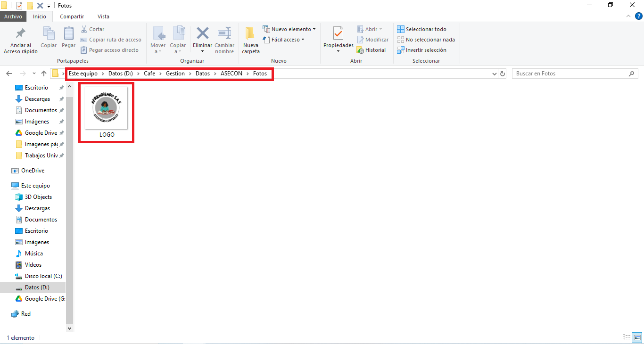Click ASECON in the address path
This screenshot has height=344, width=644.
231,74
